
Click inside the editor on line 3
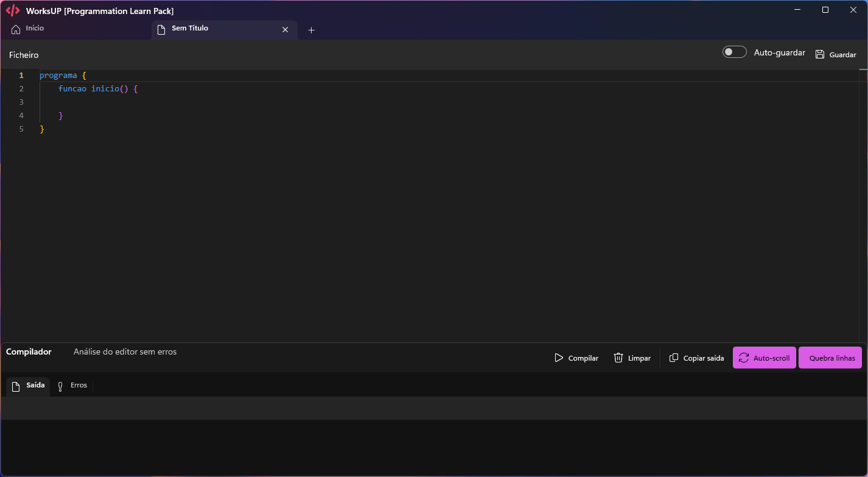(x=122, y=102)
